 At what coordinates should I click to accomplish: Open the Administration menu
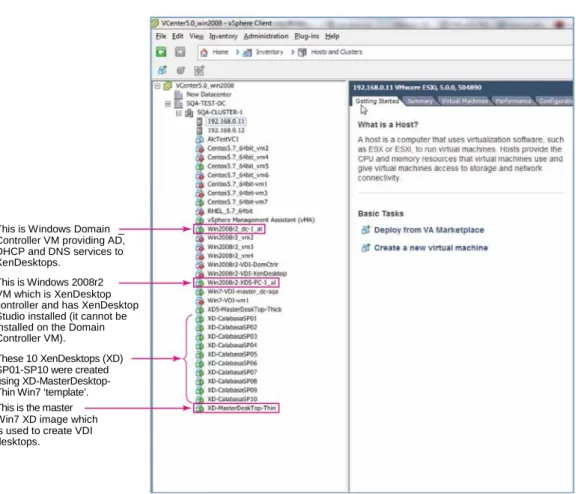(x=266, y=36)
